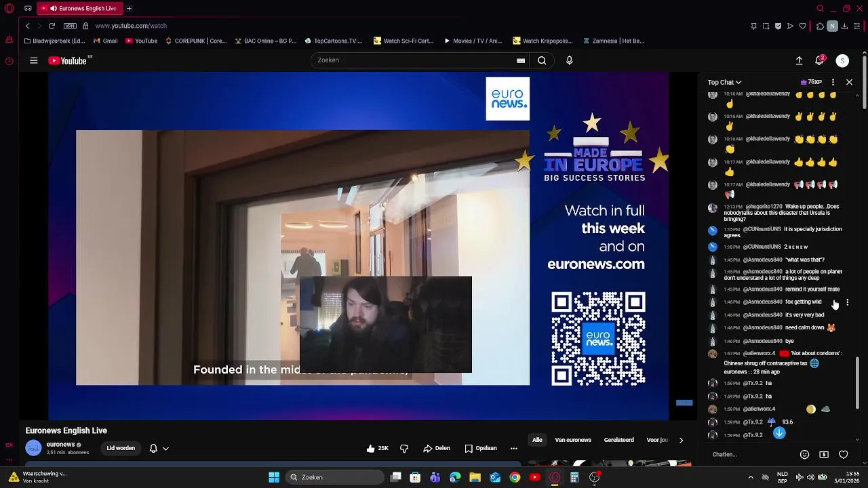Screen dimensions: 868x488
Task: Open Opera sidebar history clock icon
Action: [9, 61]
